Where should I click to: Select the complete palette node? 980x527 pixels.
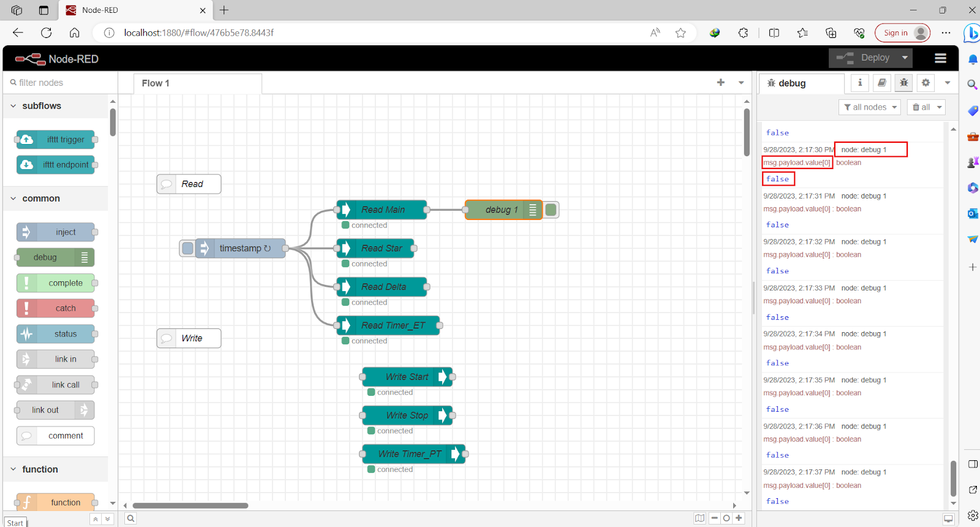pyautogui.click(x=56, y=283)
